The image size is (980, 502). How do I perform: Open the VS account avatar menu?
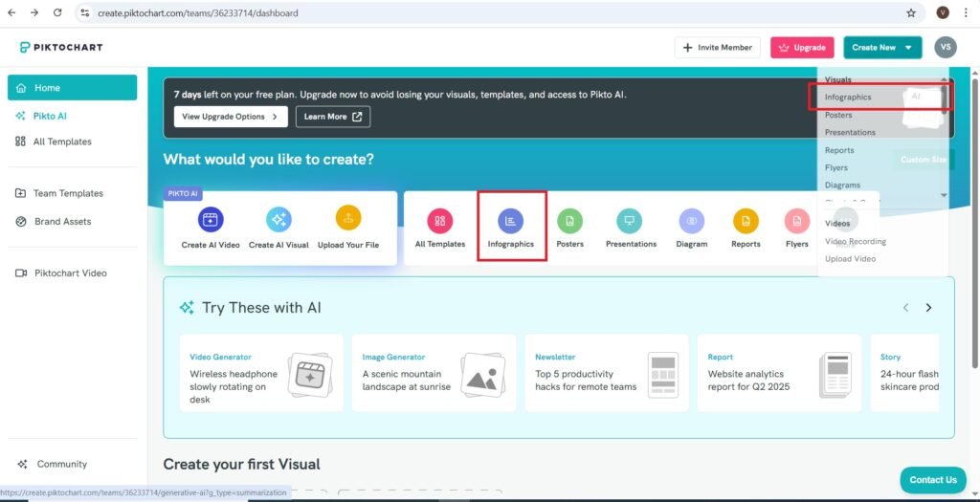point(946,48)
